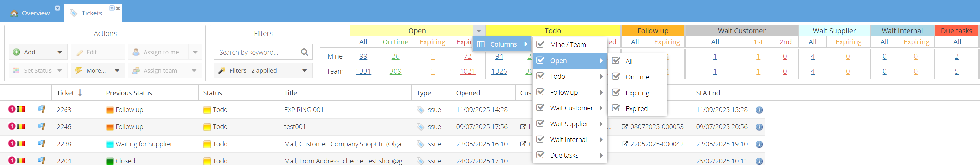Open Team expired count 1021 link
The height and width of the screenshot is (165, 980).
pos(467,71)
